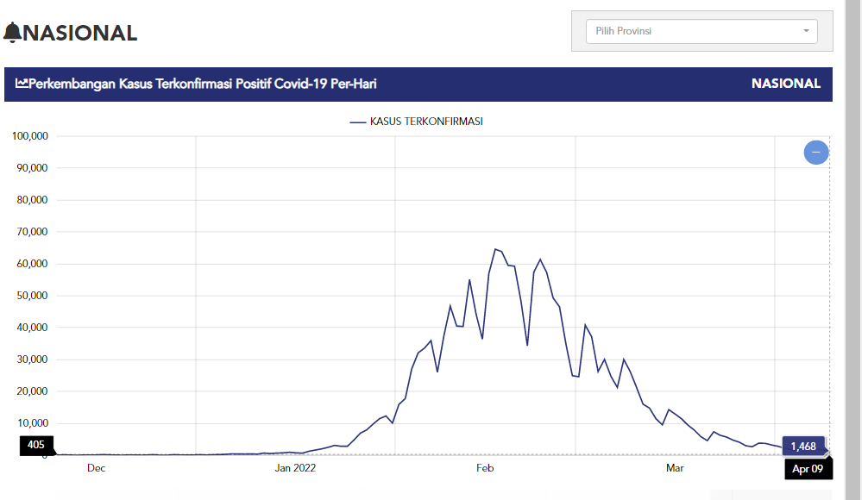The height and width of the screenshot is (500, 868).
Task: Click the 50,000 y-axis tick label
Action: coord(32,296)
